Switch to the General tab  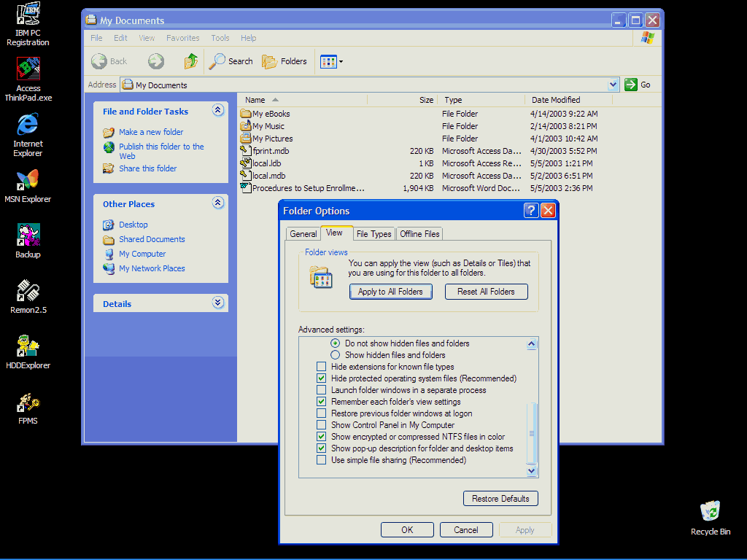click(303, 234)
